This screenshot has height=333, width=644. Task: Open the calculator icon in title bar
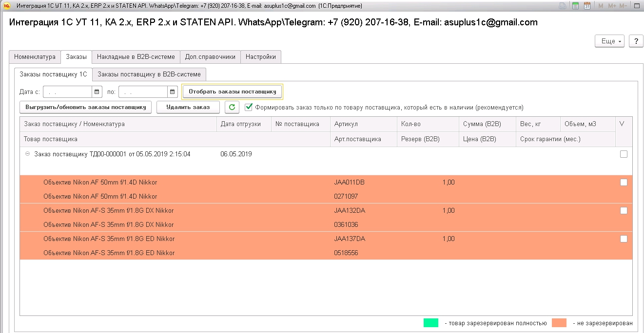click(x=575, y=6)
